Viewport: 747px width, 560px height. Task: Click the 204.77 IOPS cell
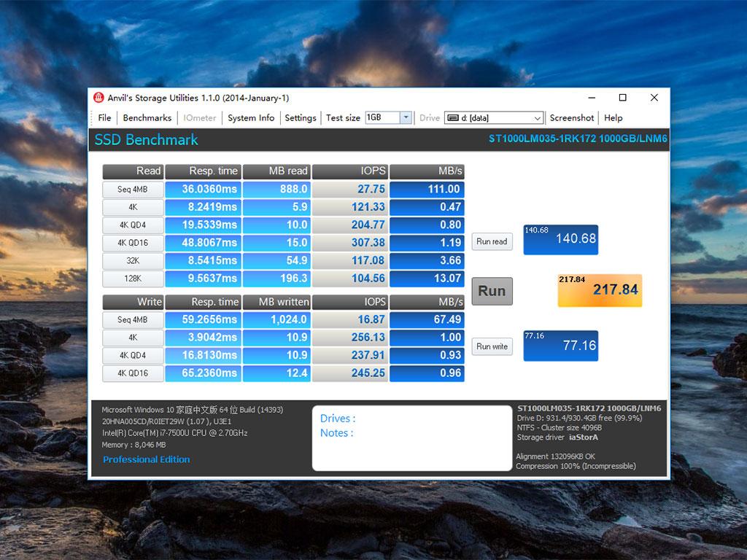tap(350, 225)
